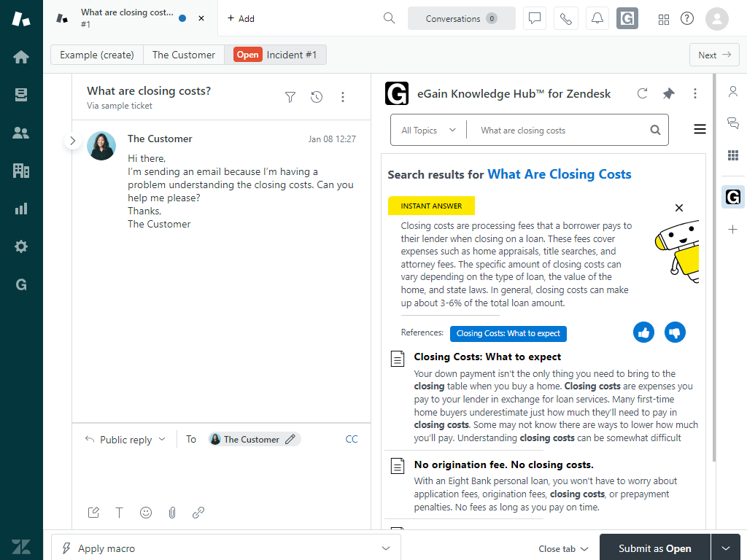Pin the eGain Knowledge Hub panel
This screenshot has width=747, height=560.
coord(668,93)
